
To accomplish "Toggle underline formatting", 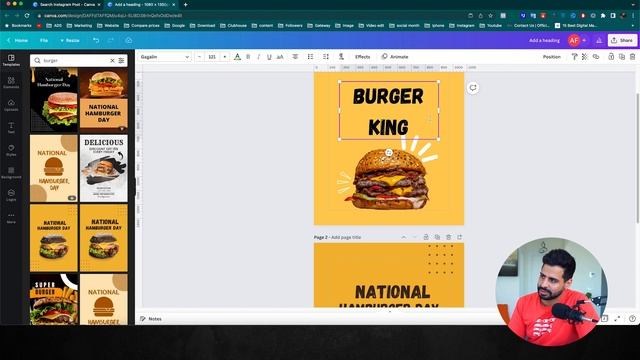I will coord(269,57).
